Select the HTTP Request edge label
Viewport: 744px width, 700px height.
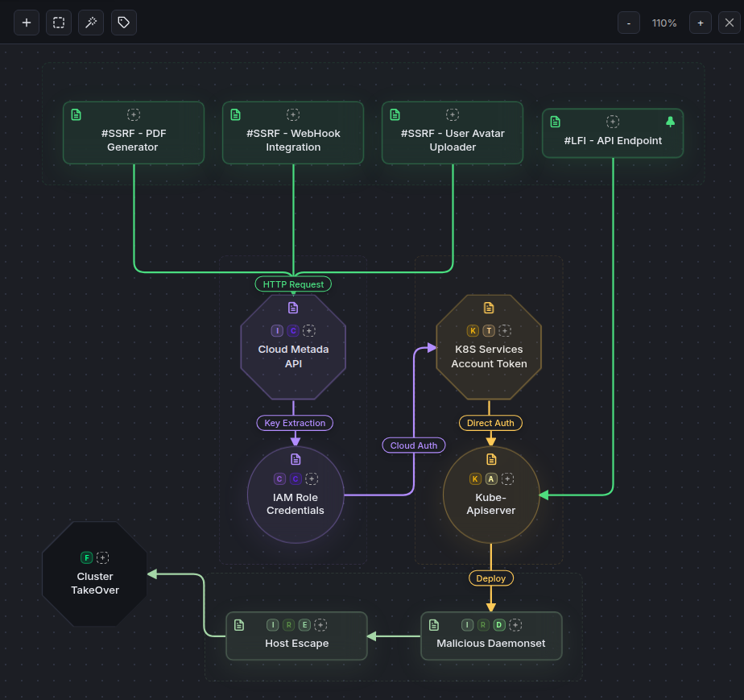tap(293, 284)
